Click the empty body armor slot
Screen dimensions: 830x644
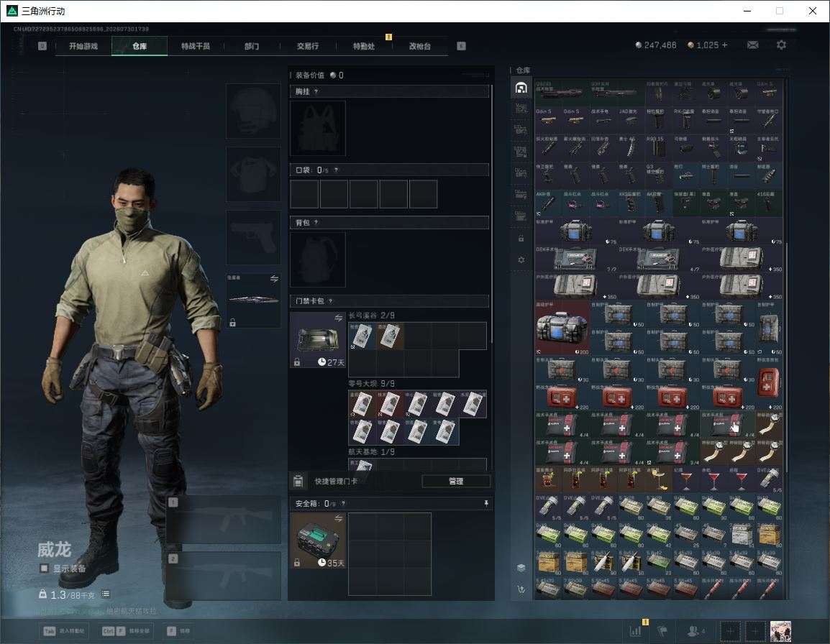click(x=254, y=174)
